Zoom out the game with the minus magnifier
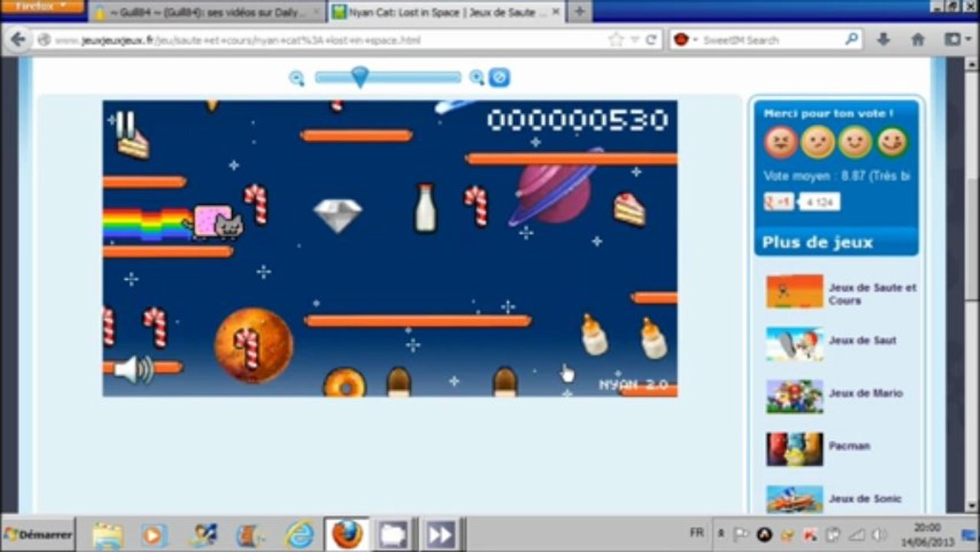The width and height of the screenshot is (980, 552). (x=297, y=77)
